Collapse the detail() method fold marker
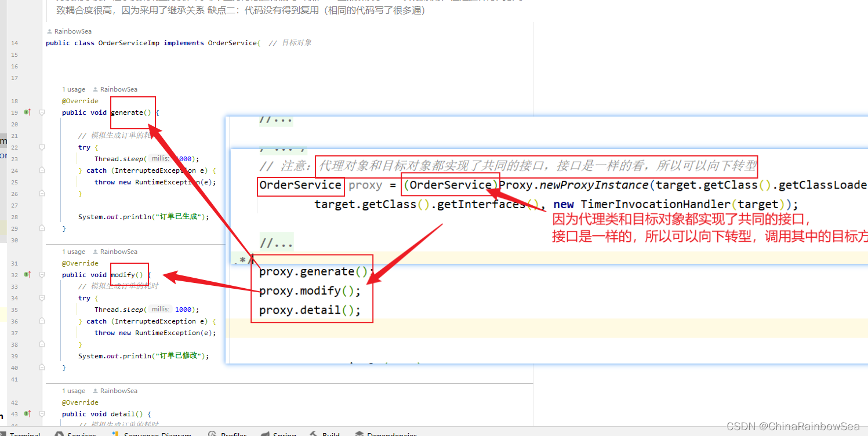868x436 pixels. click(42, 414)
